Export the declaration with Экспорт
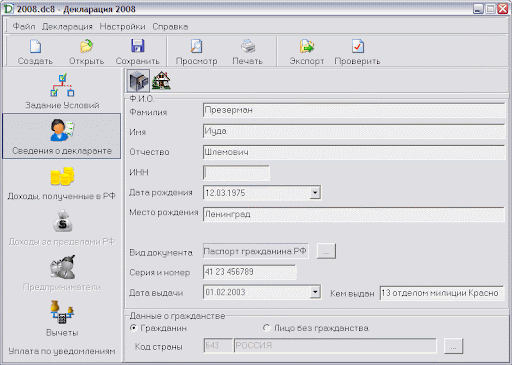 pyautogui.click(x=307, y=52)
